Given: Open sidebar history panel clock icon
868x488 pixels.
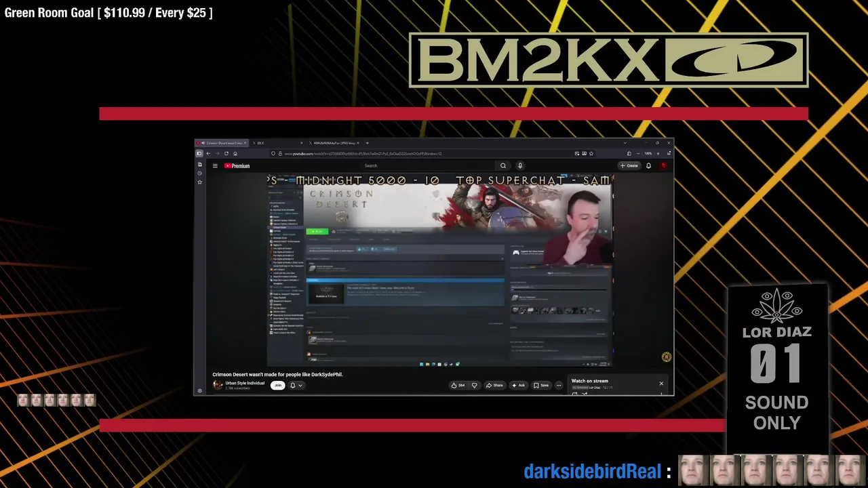Looking at the screenshot, I should 199,173.
